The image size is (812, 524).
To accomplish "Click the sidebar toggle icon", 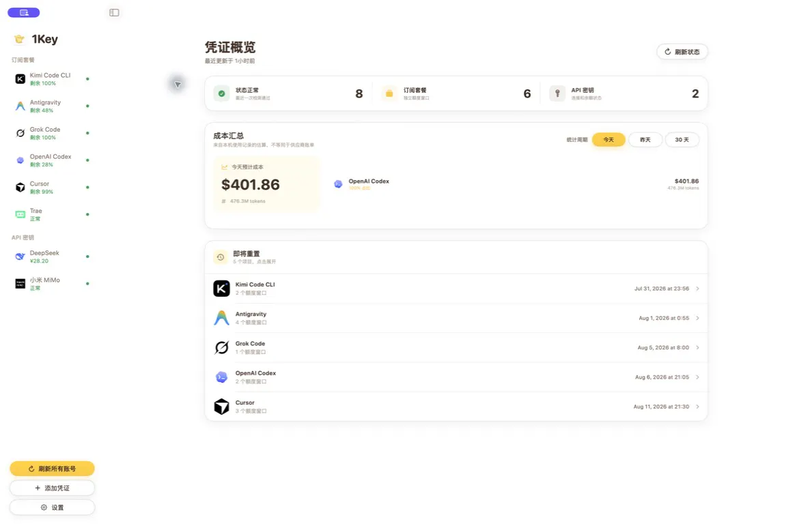I will click(114, 12).
